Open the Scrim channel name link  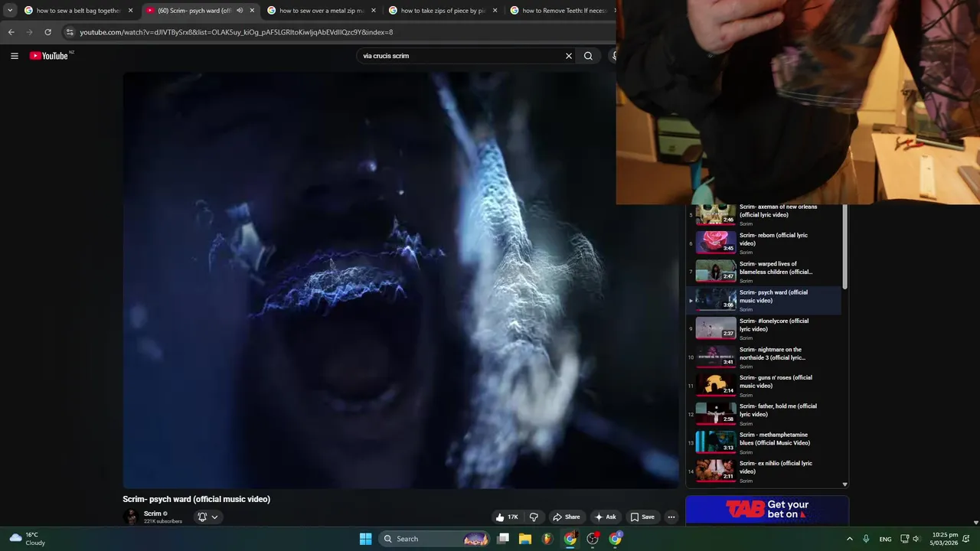[x=152, y=514]
